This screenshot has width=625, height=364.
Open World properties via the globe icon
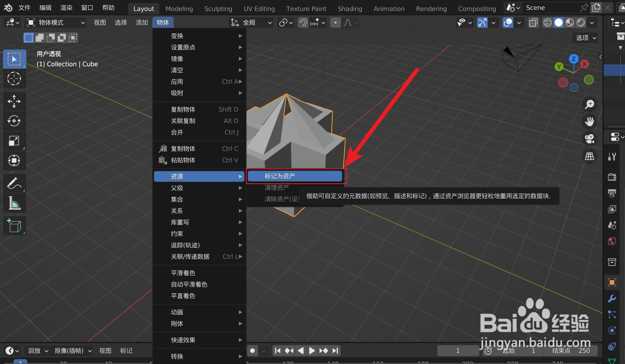click(x=612, y=241)
